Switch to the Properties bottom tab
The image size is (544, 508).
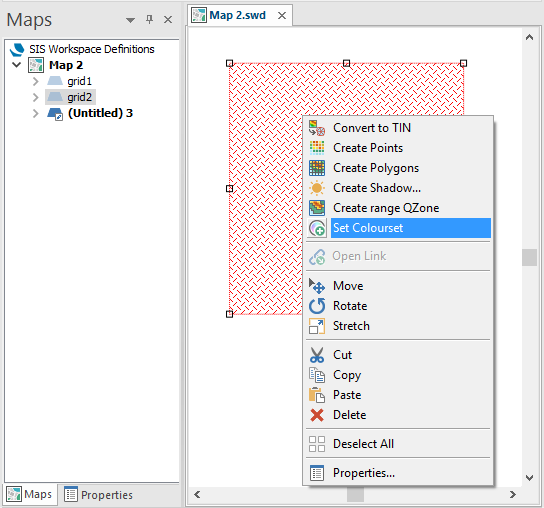[98, 495]
